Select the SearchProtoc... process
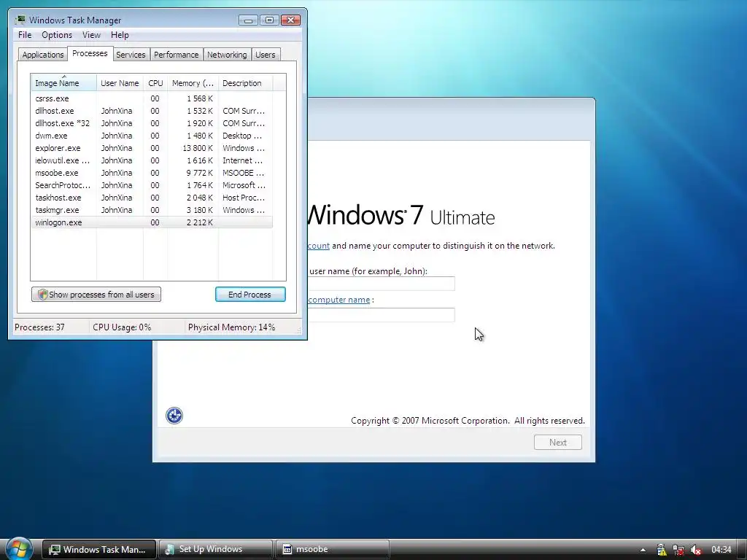The width and height of the screenshot is (747, 560). 152,185
